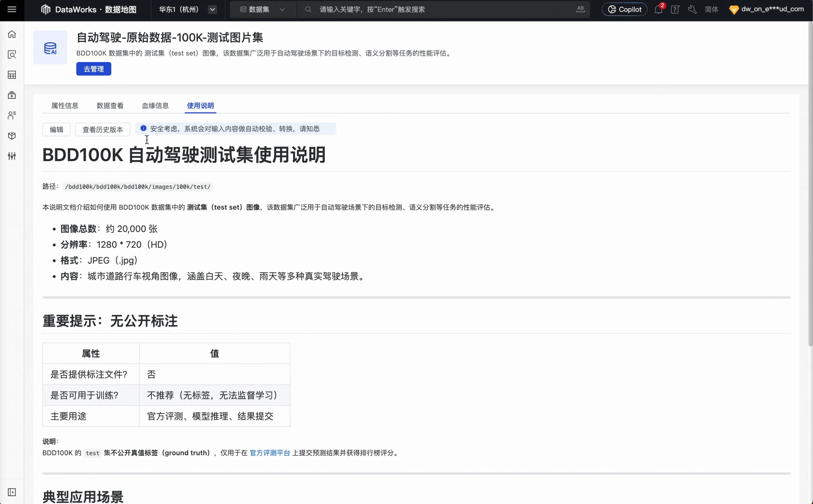This screenshot has width=813, height=504.
Task: Expand the hamburger menu top left
Action: click(12, 9)
